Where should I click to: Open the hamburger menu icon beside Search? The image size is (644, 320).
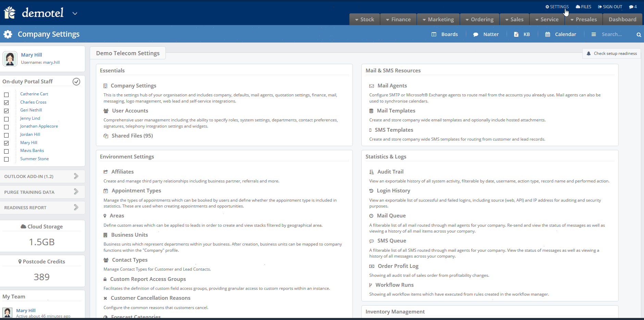click(x=594, y=34)
